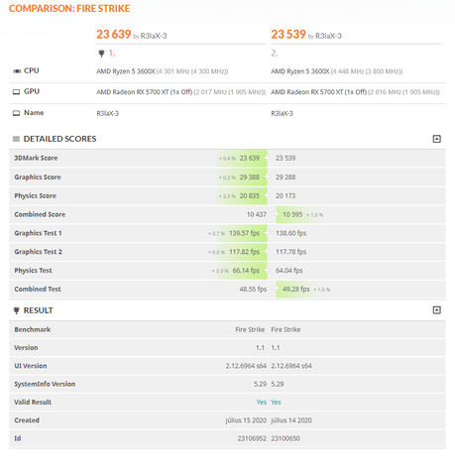This screenshot has width=455, height=476.
Task: Select Combined Score value 10 437
Action: (x=257, y=215)
